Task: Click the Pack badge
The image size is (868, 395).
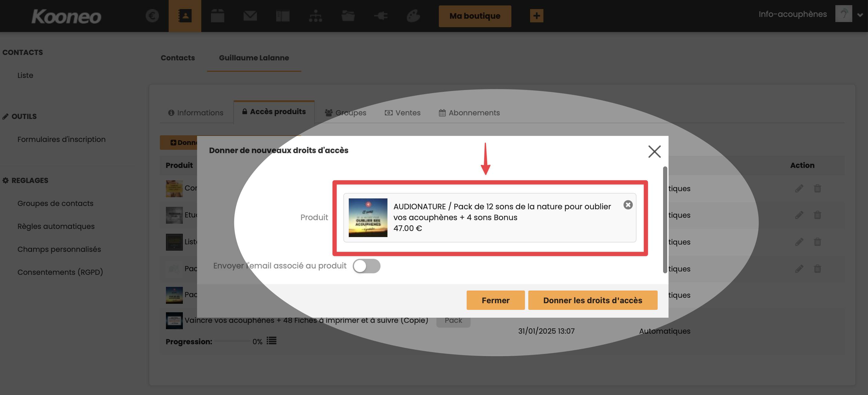Action: (x=453, y=321)
